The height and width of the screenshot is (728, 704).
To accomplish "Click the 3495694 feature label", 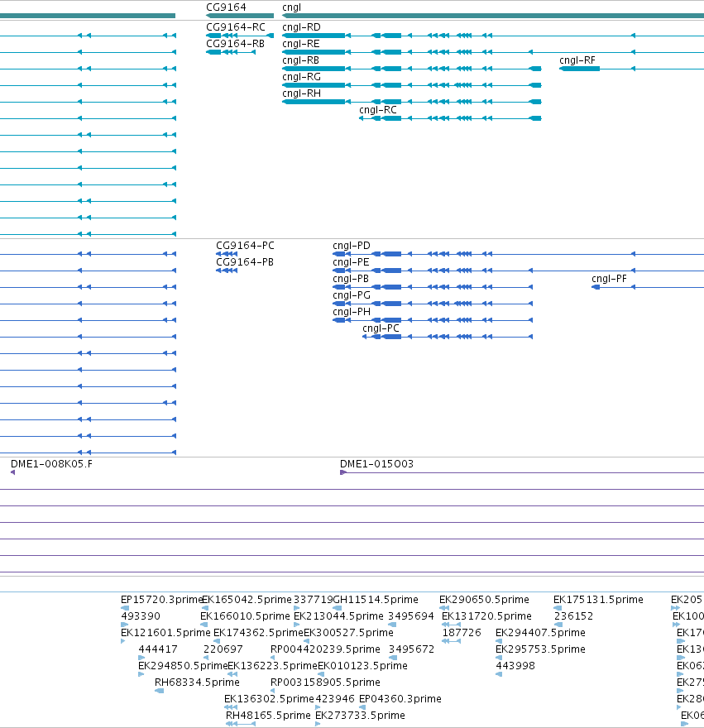I will [x=411, y=616].
